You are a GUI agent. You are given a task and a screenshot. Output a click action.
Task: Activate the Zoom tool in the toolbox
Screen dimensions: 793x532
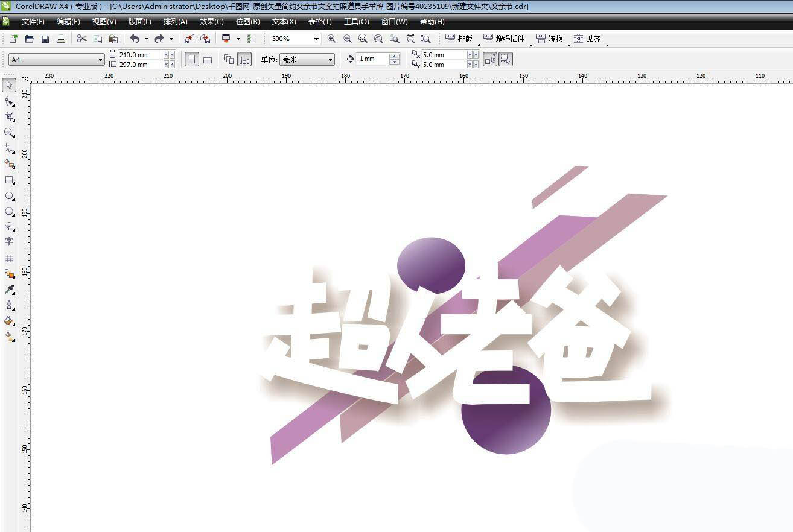(x=8, y=133)
